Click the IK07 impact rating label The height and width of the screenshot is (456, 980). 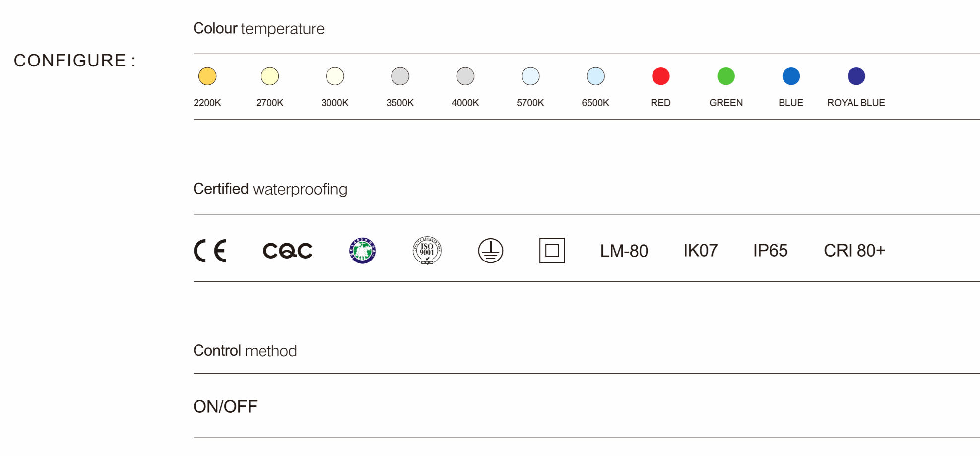coord(700,251)
